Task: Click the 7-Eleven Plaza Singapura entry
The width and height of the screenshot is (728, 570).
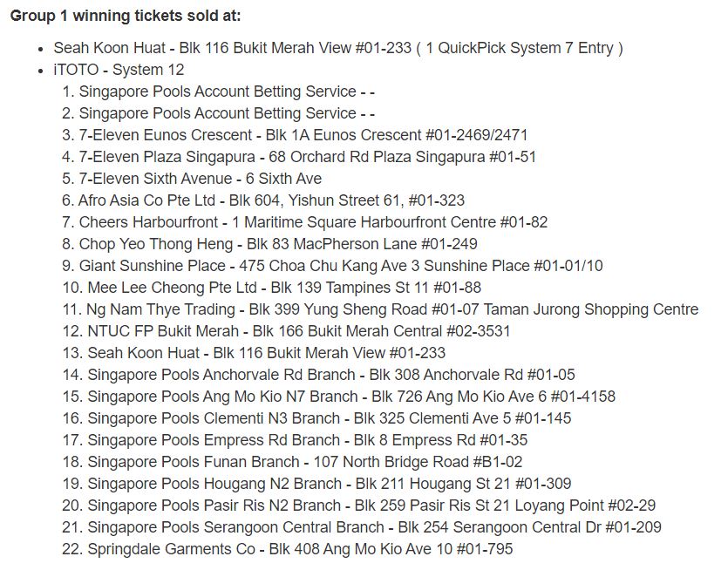Action: 307,157
